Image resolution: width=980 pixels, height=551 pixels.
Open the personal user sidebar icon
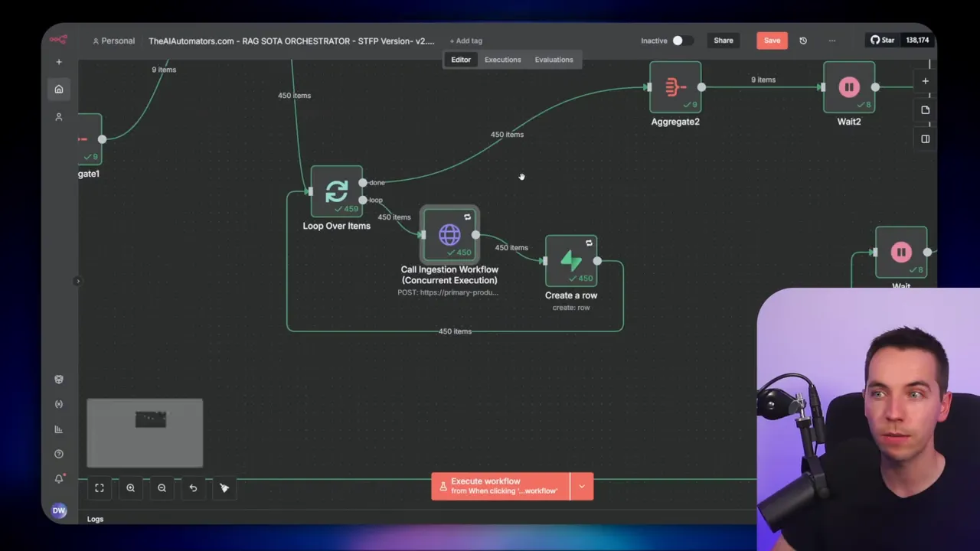click(x=59, y=117)
